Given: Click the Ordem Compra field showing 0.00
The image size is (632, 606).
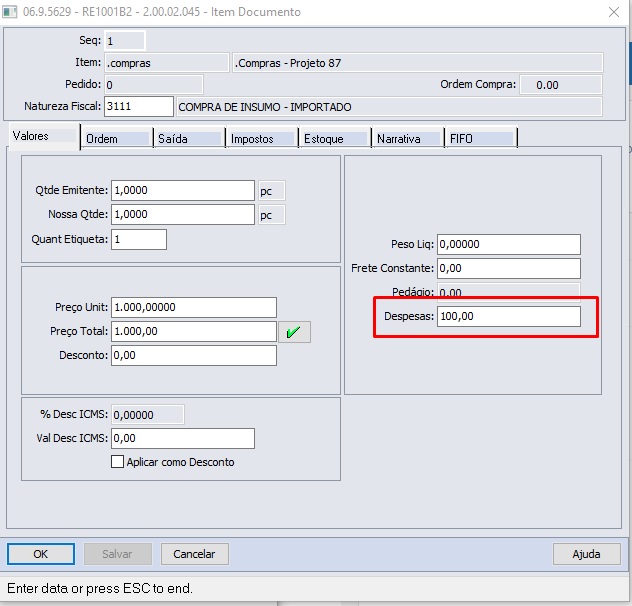Looking at the screenshot, I should [x=561, y=85].
